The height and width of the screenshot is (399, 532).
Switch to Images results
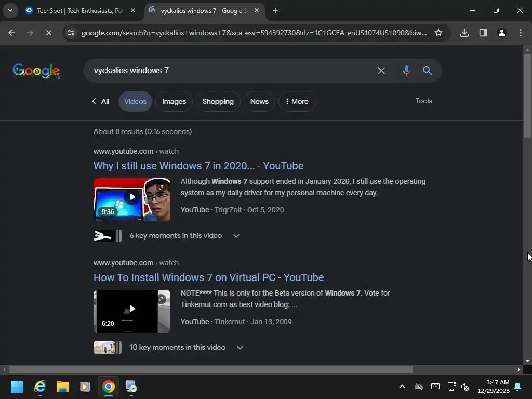174,101
